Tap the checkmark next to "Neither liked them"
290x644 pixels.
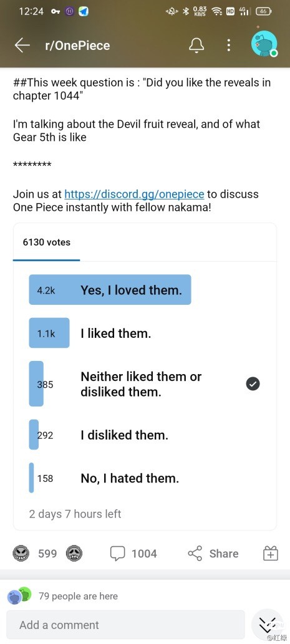(253, 384)
